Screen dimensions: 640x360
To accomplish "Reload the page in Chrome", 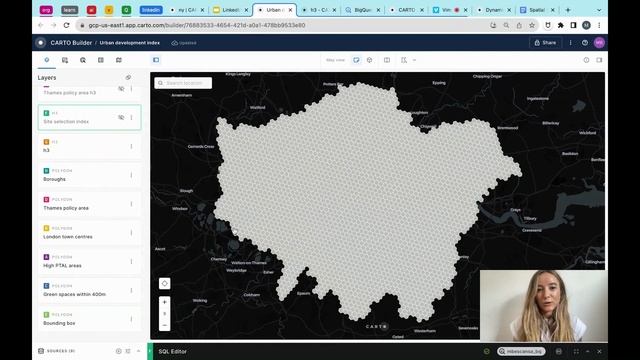I will point(67,25).
